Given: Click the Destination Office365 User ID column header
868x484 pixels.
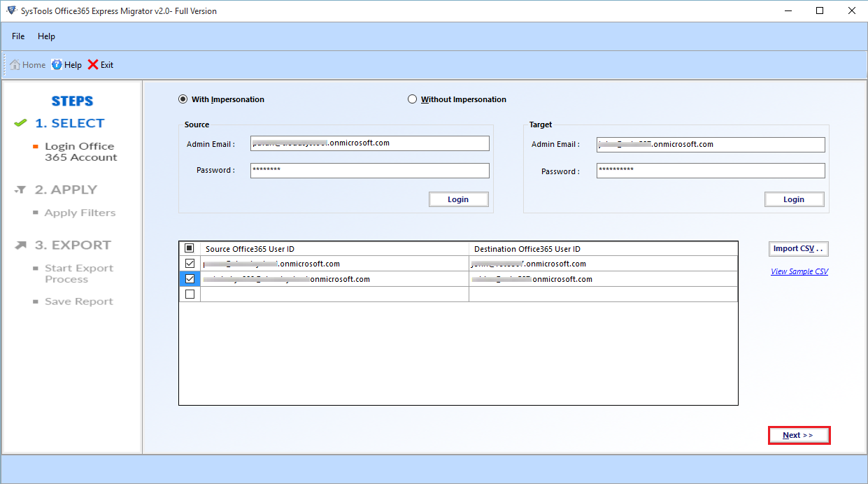Looking at the screenshot, I should click(x=603, y=249).
